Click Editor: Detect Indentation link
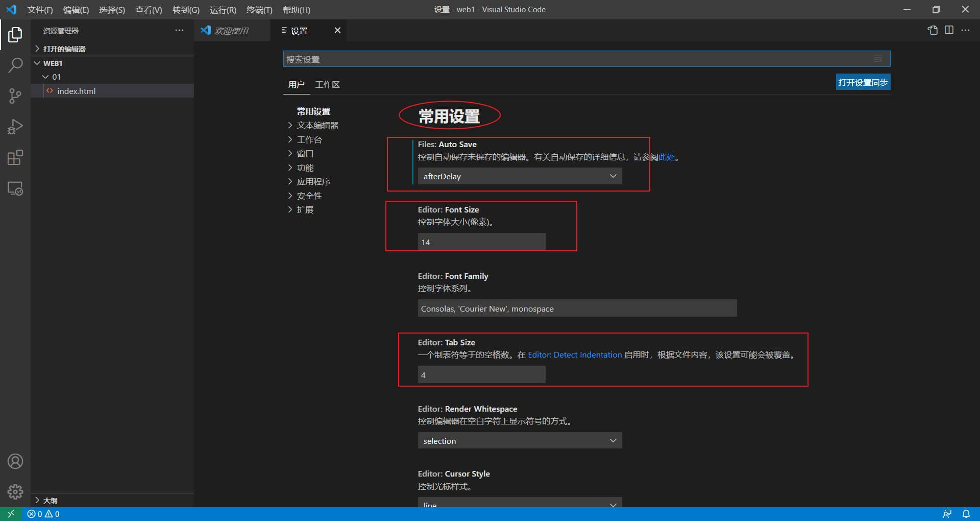Image resolution: width=980 pixels, height=521 pixels. click(x=575, y=354)
